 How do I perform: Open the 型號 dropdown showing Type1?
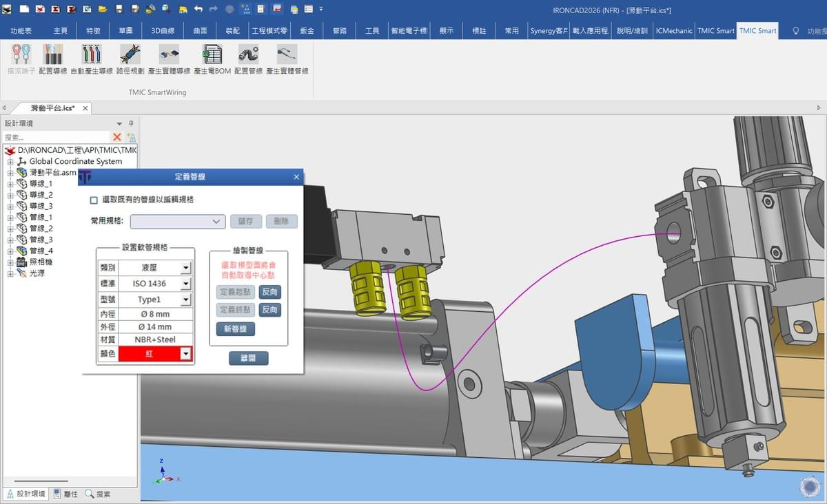[185, 300]
